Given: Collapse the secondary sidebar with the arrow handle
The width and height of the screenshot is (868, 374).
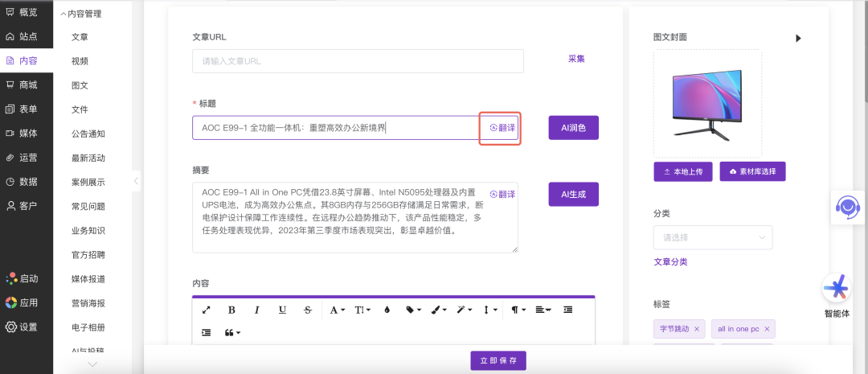Looking at the screenshot, I should (136, 181).
